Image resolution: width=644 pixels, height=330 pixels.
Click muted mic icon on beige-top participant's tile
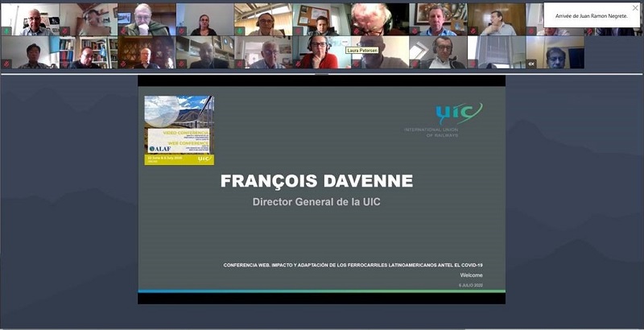[x=65, y=31]
